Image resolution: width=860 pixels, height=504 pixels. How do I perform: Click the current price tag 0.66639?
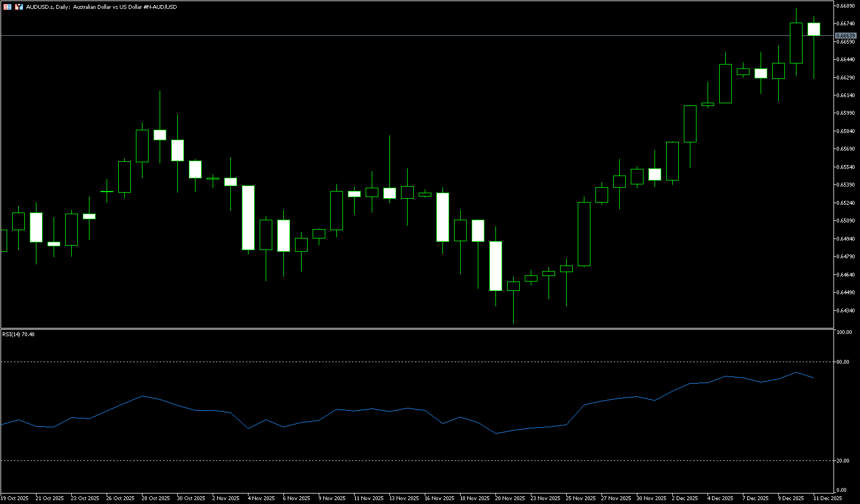pos(845,35)
